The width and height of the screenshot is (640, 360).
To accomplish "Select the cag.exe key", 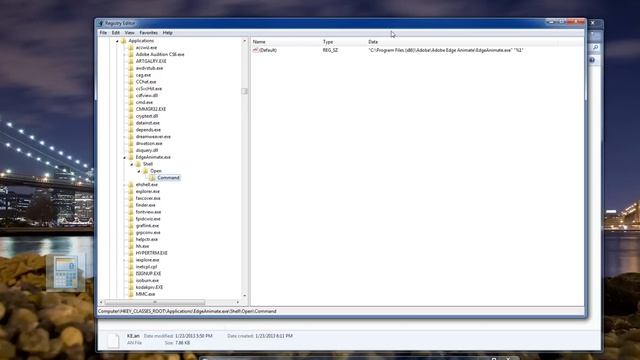I will (143, 75).
